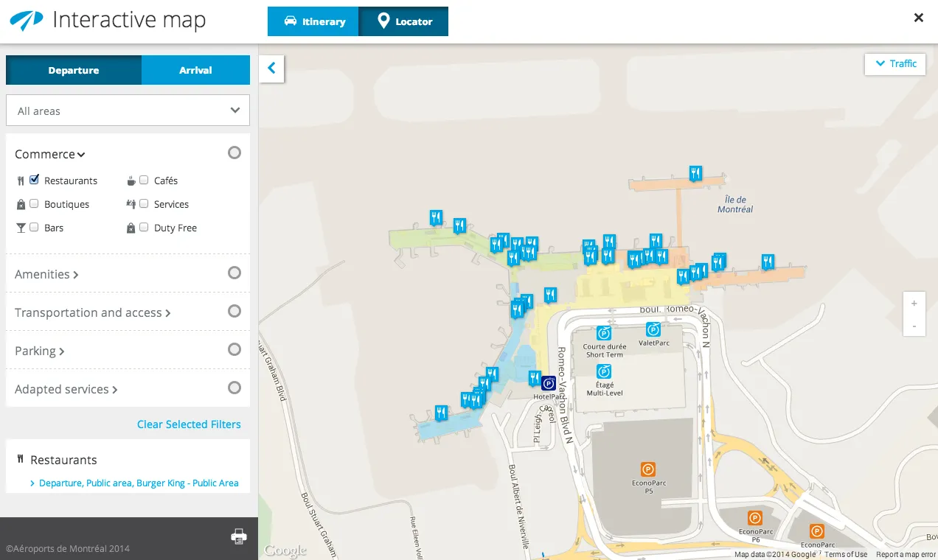Expand the Parking filter section
The width and height of the screenshot is (938, 560).
coord(39,350)
